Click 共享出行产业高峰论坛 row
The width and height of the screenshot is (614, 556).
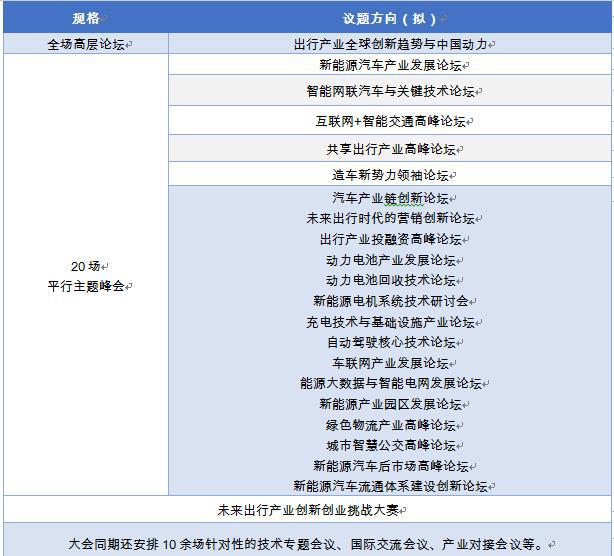click(390, 149)
